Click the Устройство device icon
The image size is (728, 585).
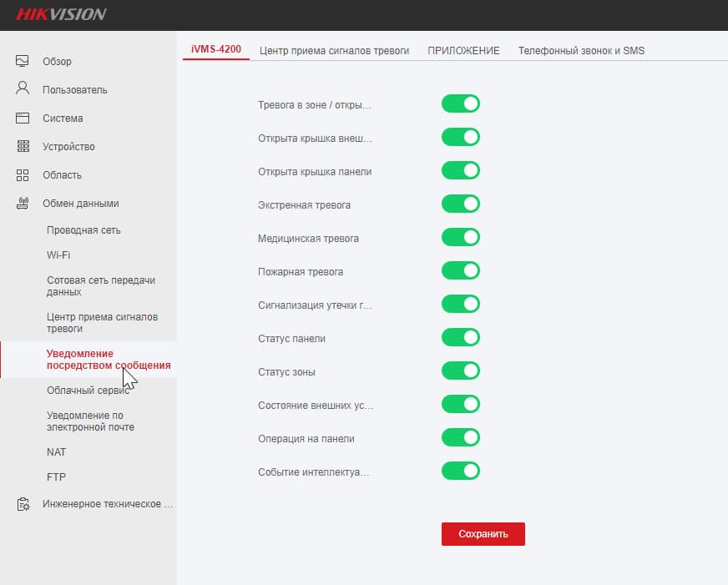[23, 146]
